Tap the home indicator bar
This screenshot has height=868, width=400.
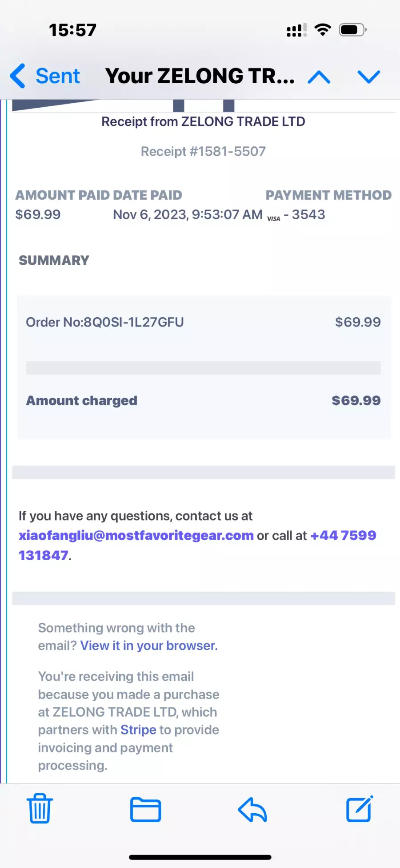200,857
